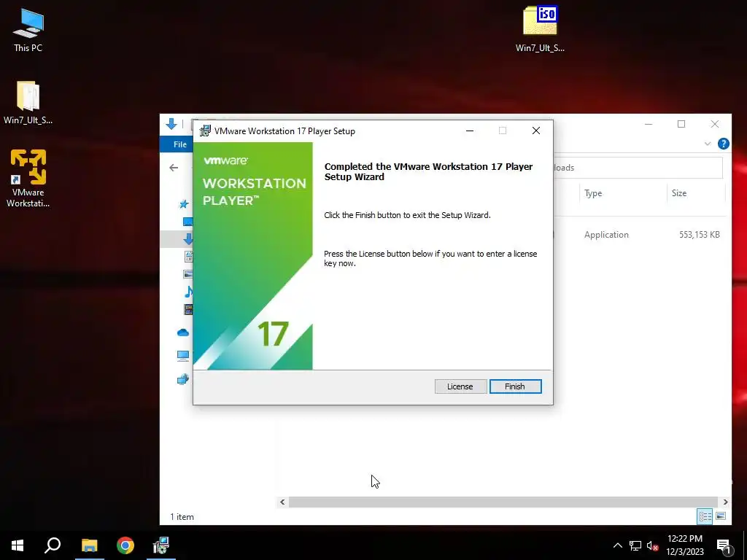Show hidden system tray icons
This screenshot has width=747, height=560.
point(617,545)
